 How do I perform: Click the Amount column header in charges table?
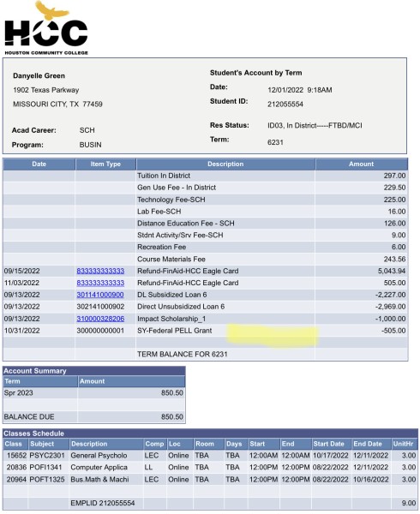362,164
